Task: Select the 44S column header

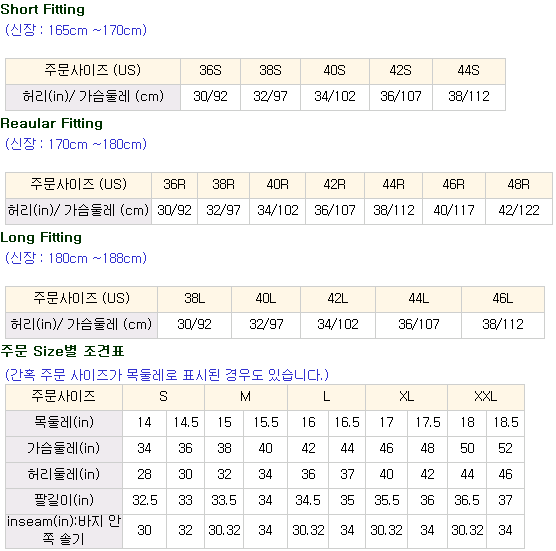Action: [469, 71]
